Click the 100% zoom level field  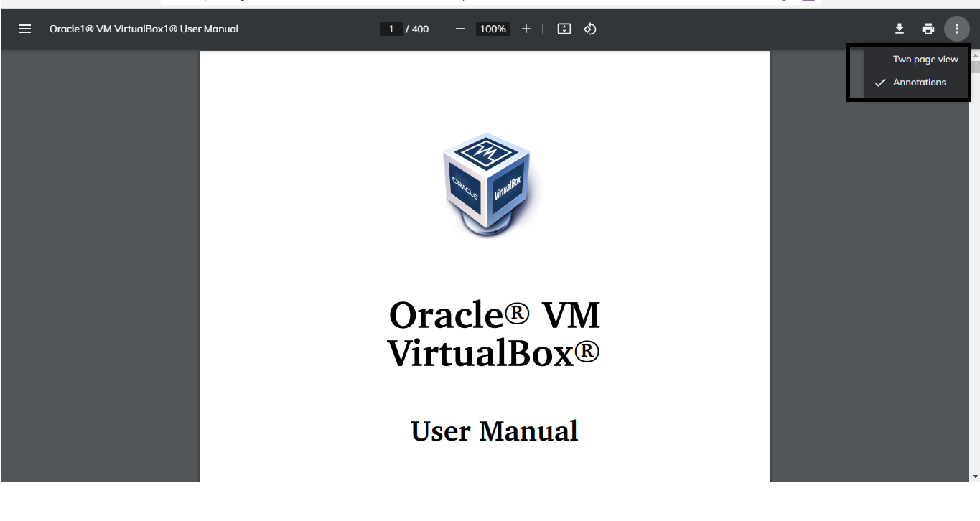pyautogui.click(x=493, y=29)
